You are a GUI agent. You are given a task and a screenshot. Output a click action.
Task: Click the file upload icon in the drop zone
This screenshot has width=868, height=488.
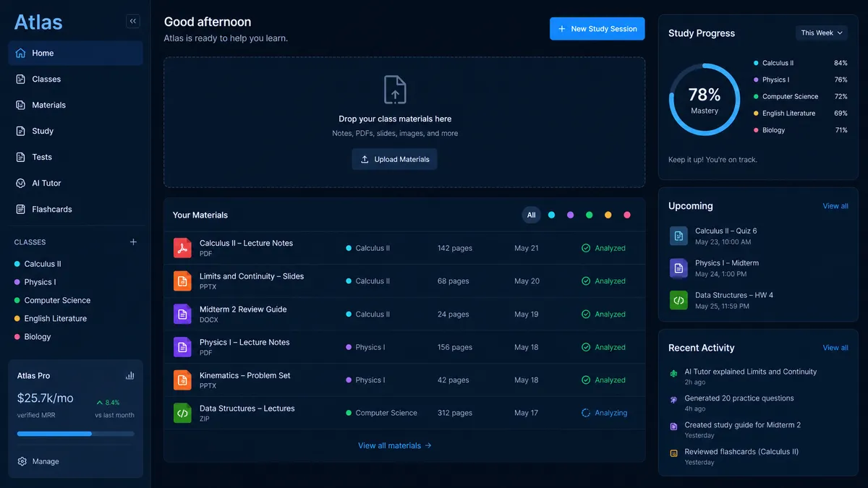[x=395, y=90]
